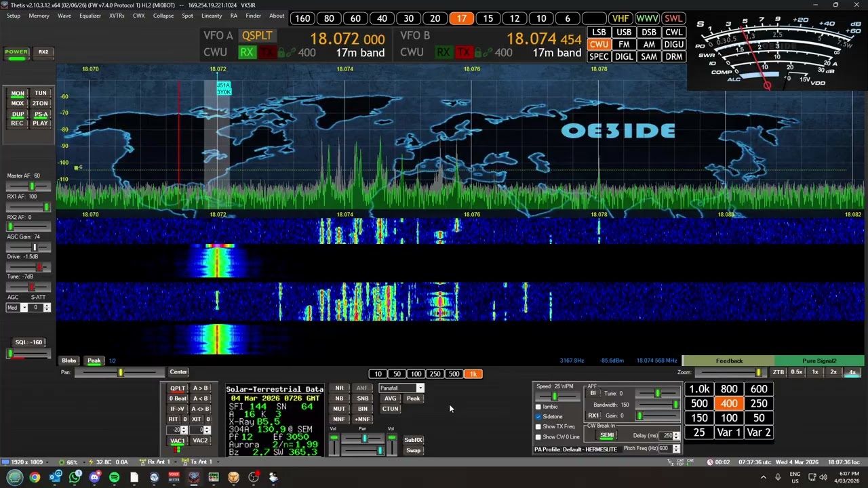Screen dimensions: 868x488
Task: Select the 40 meter band button
Action: (382, 18)
